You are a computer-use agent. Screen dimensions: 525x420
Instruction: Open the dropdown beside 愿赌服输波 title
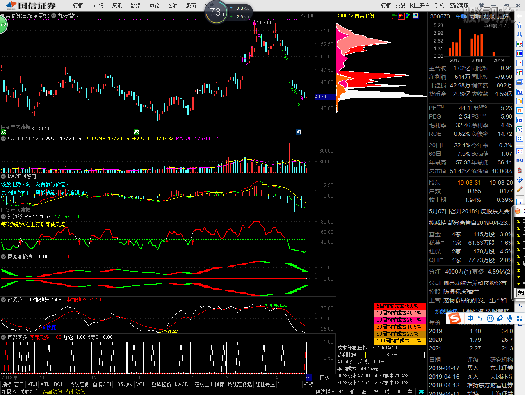[x=3, y=257]
